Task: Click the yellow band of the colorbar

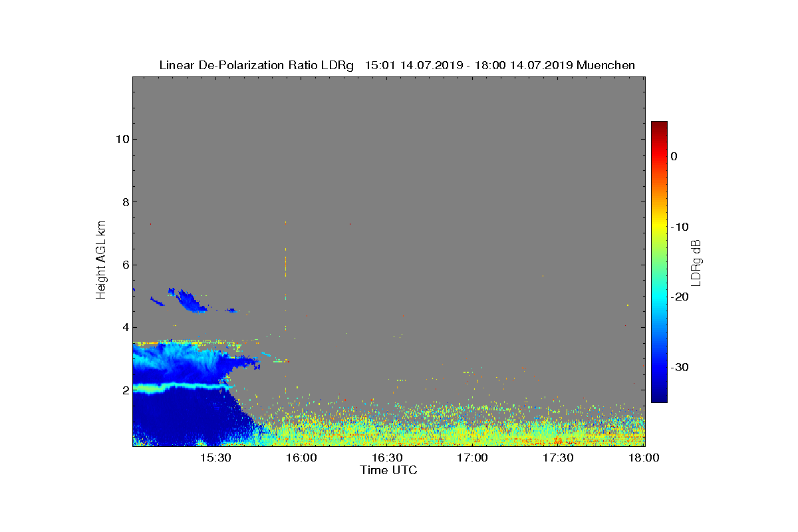Action: [x=659, y=227]
